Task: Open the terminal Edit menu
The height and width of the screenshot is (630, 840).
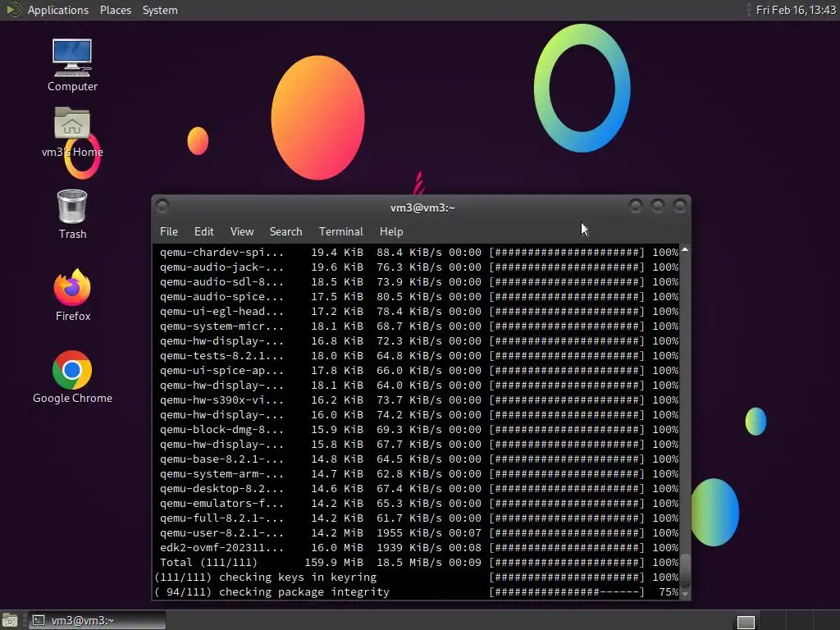Action: (203, 231)
